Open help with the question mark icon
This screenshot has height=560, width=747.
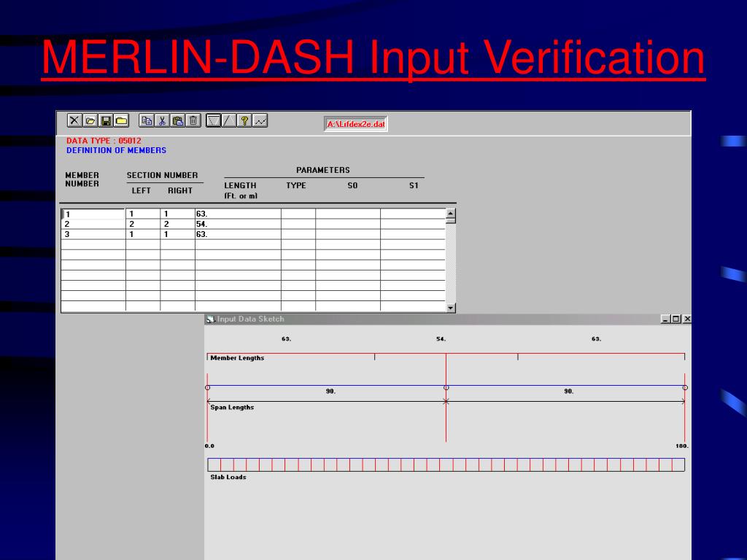pyautogui.click(x=244, y=120)
